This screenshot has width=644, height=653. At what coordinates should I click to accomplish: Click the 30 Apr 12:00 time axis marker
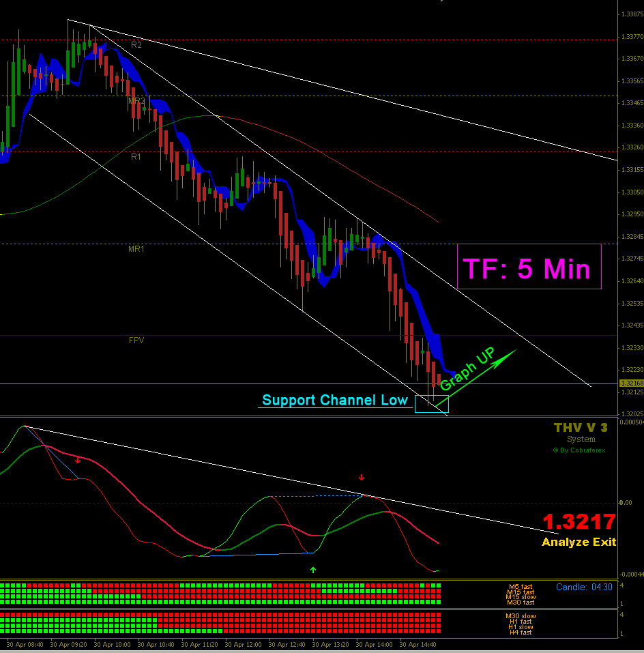243,645
